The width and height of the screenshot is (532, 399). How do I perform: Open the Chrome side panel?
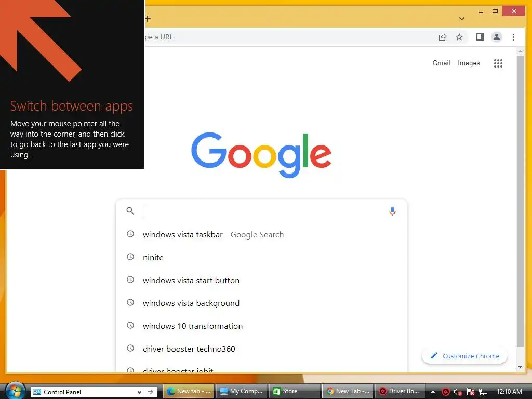click(480, 37)
